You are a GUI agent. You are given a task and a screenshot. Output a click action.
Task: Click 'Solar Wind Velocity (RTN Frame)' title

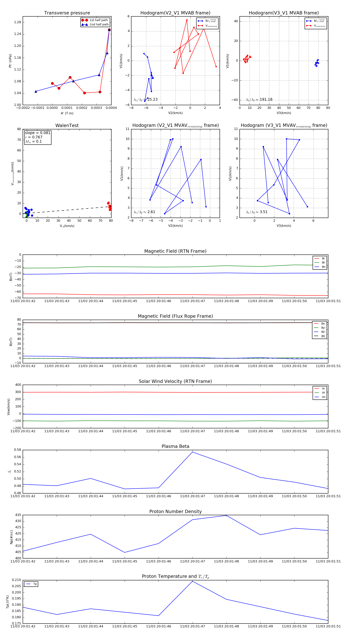coord(175,382)
